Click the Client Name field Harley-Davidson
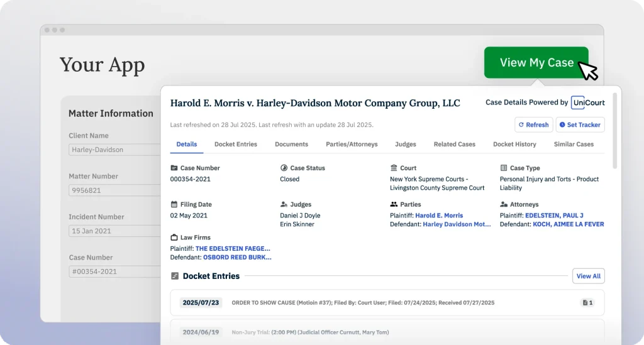The height and width of the screenshot is (345, 644). pyautogui.click(x=114, y=150)
